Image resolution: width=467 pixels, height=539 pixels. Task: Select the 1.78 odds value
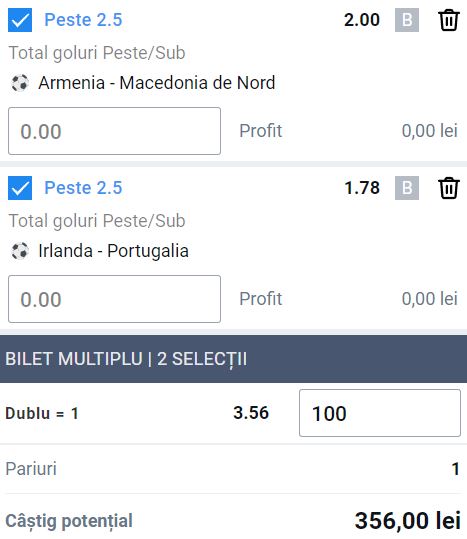point(362,188)
